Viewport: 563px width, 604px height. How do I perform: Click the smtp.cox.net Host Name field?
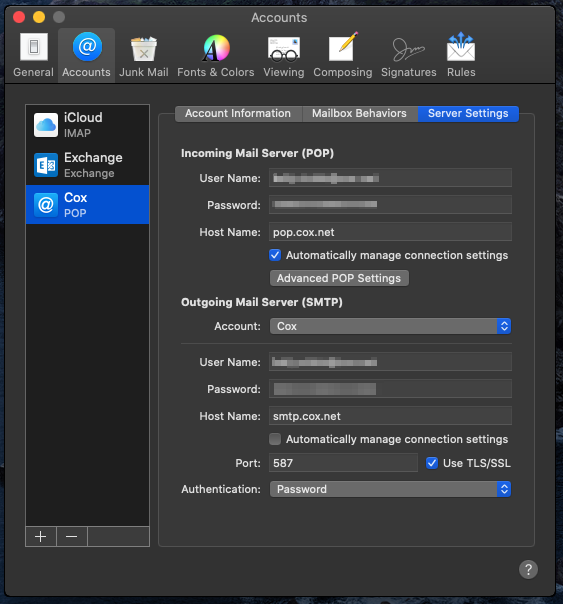(390, 416)
